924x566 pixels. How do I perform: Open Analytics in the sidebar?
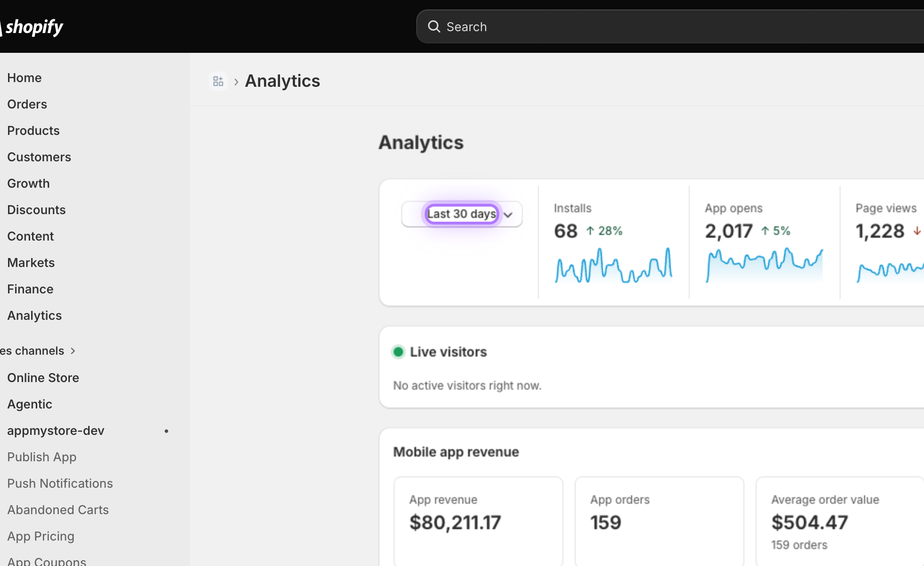click(x=34, y=316)
